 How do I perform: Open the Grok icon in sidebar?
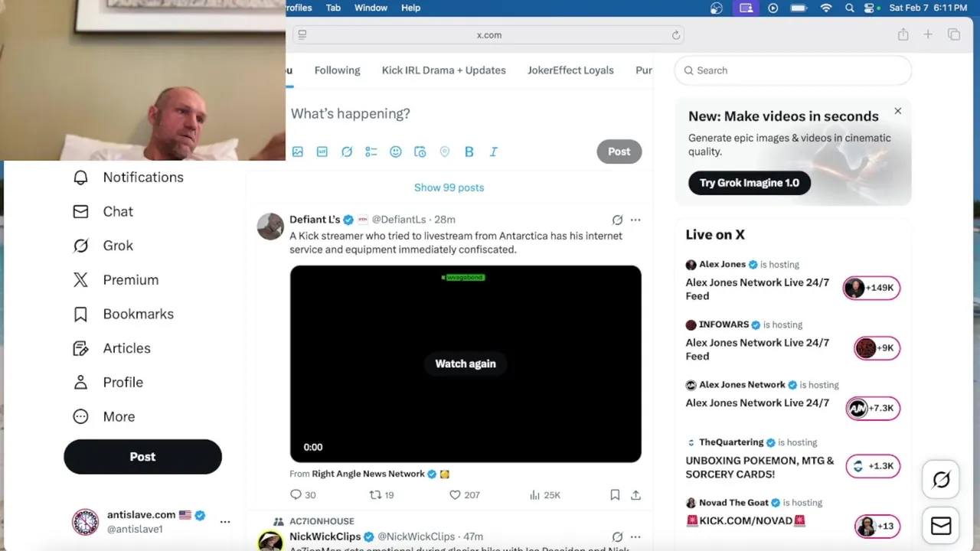pyautogui.click(x=80, y=246)
